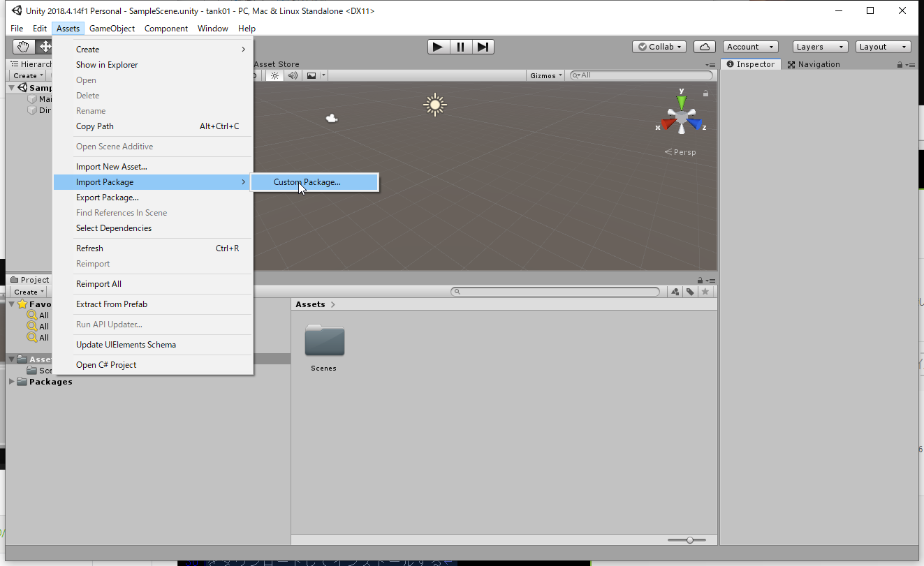Open the Layers dropdown
This screenshot has width=924, height=566.
821,47
